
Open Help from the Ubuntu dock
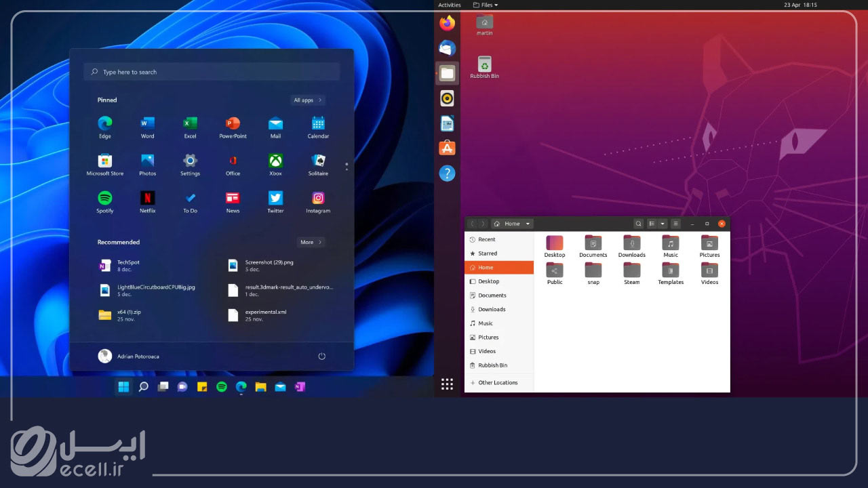pos(447,173)
